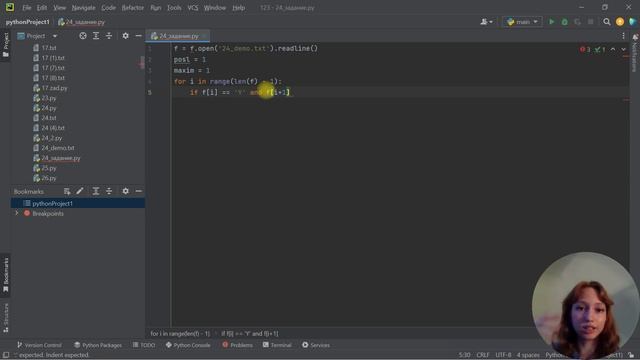The width and height of the screenshot is (640, 360).
Task: Open 17 zad.py in project tree
Action: click(54, 88)
